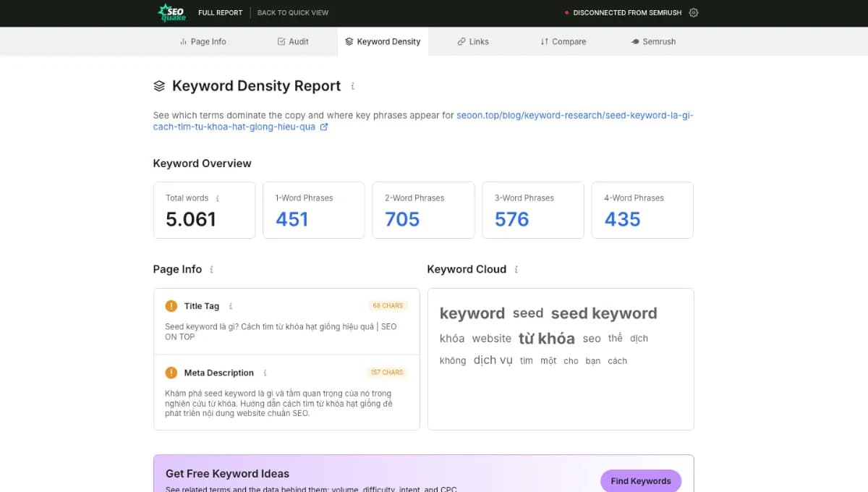The image size is (868, 492).
Task: Click the info icon beside Keyword Cloud heading
Action: click(x=516, y=269)
